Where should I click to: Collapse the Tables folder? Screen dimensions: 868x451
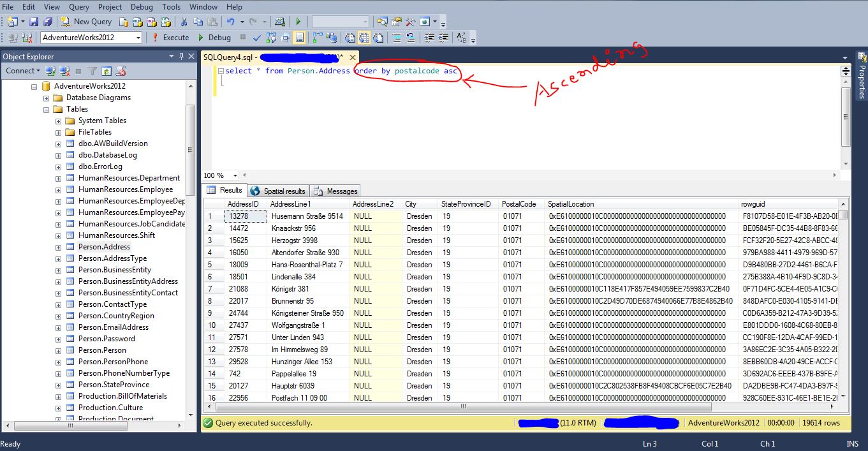coord(46,109)
